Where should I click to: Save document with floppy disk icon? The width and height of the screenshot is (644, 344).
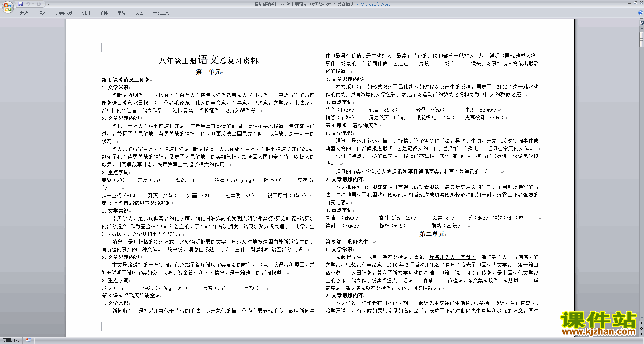click(x=20, y=4)
